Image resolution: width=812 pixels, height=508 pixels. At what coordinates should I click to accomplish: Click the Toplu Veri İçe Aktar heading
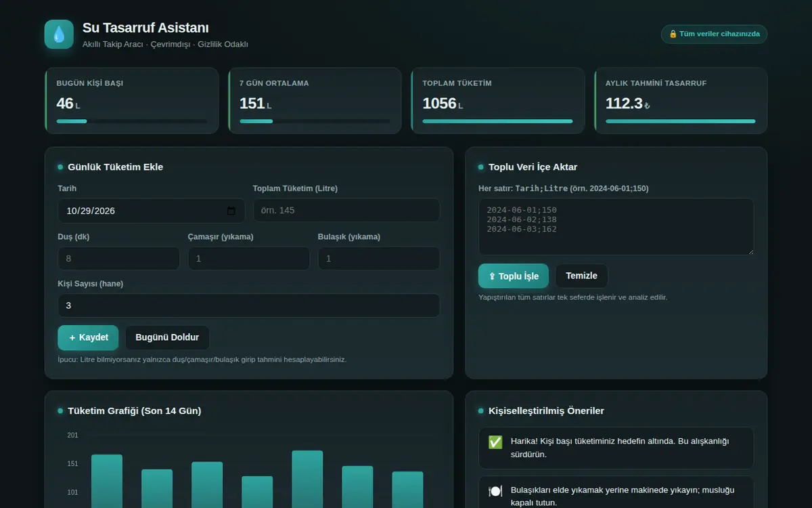(533, 167)
